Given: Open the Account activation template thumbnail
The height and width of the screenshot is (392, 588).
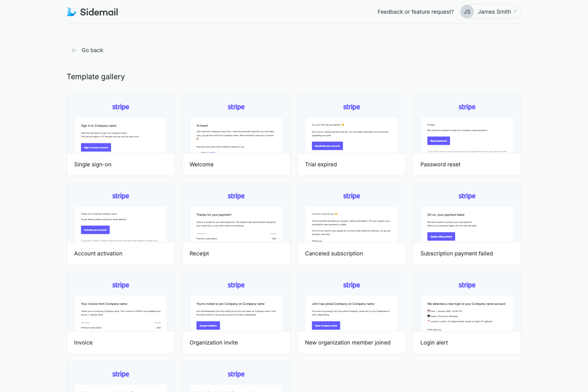Looking at the screenshot, I should [121, 213].
